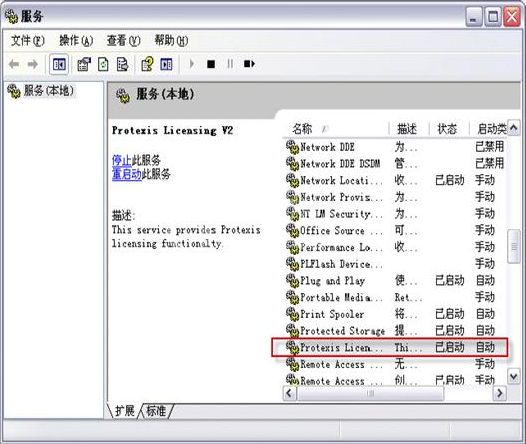Click the Export List toolbar icon
This screenshot has width=526, height=444.
point(122,64)
